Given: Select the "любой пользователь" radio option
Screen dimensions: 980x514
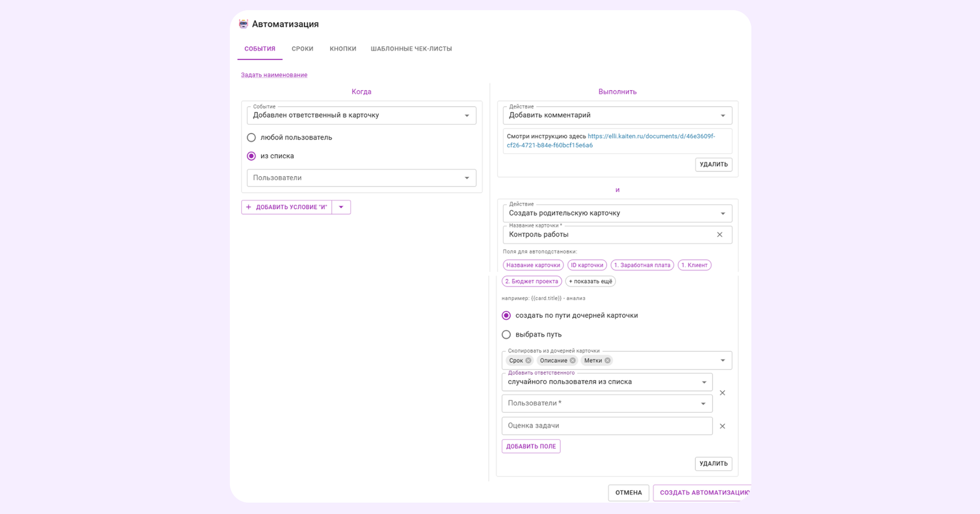Looking at the screenshot, I should click(251, 138).
